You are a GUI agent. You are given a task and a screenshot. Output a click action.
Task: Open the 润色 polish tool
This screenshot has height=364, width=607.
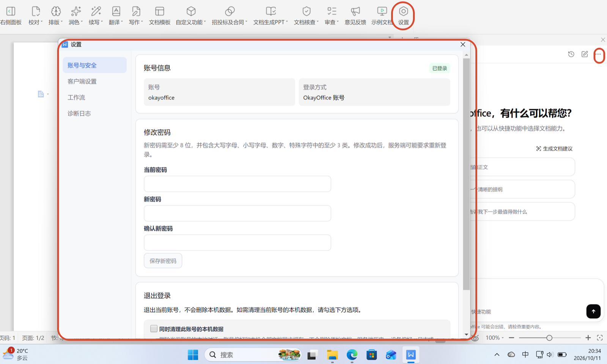[x=75, y=16]
